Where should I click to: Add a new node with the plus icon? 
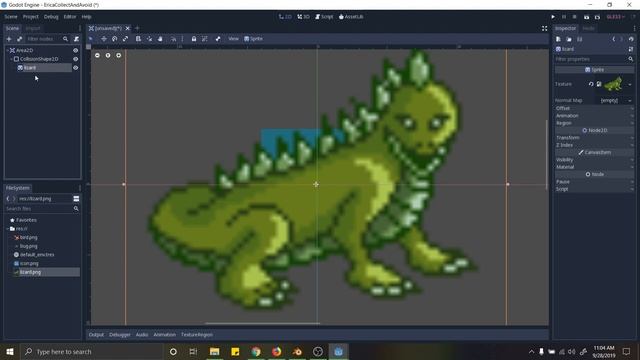[x=9, y=39]
